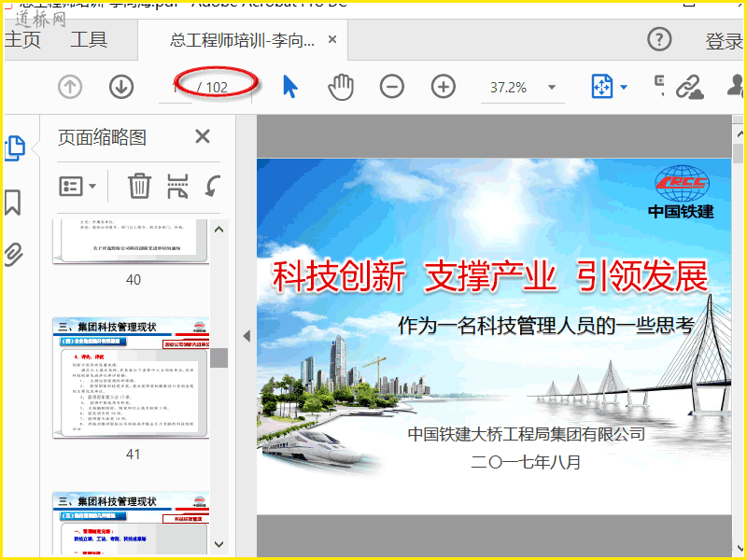Click the total pages text 102
Viewport: 747px width, 560px height.
[217, 87]
